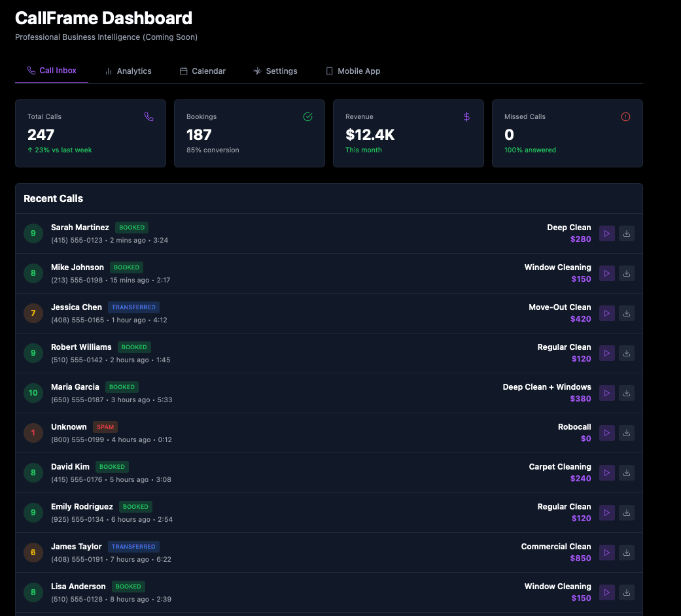Image resolution: width=681 pixels, height=616 pixels.
Task: Click the score circle for David Kim
Action: click(x=33, y=473)
